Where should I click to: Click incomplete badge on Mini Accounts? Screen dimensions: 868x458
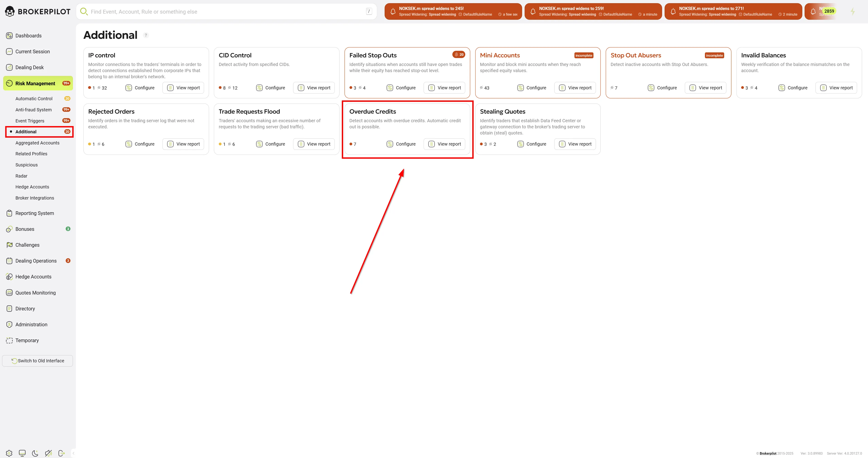(x=583, y=55)
